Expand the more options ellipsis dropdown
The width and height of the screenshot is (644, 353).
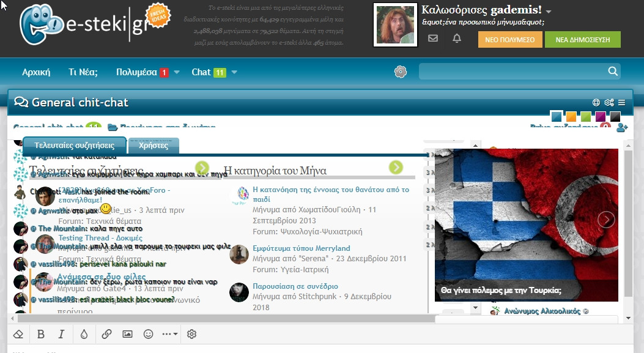coord(169,334)
